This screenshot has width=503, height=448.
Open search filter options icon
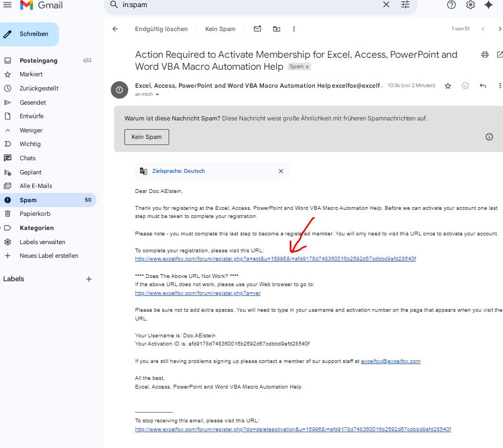click(x=405, y=4)
